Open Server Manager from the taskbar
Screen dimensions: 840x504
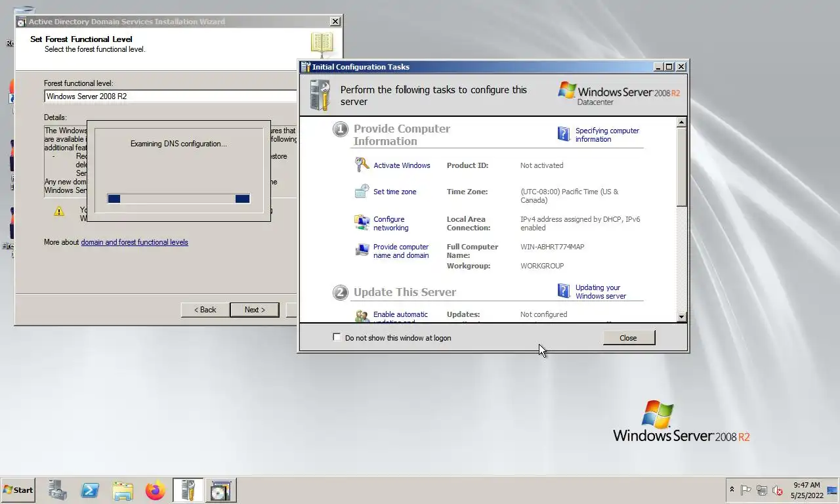[x=58, y=490]
